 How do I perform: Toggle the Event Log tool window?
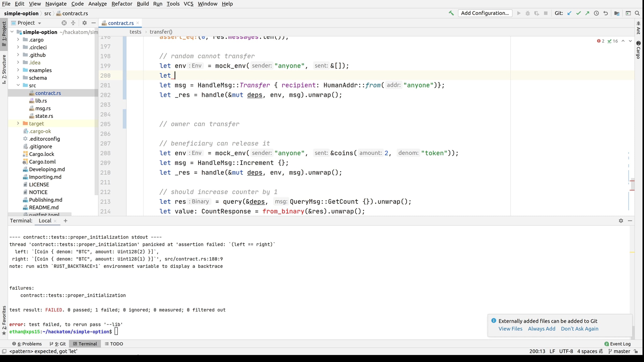coord(617,344)
